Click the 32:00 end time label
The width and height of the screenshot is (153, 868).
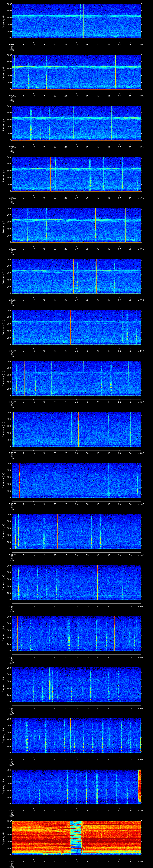point(141,44)
